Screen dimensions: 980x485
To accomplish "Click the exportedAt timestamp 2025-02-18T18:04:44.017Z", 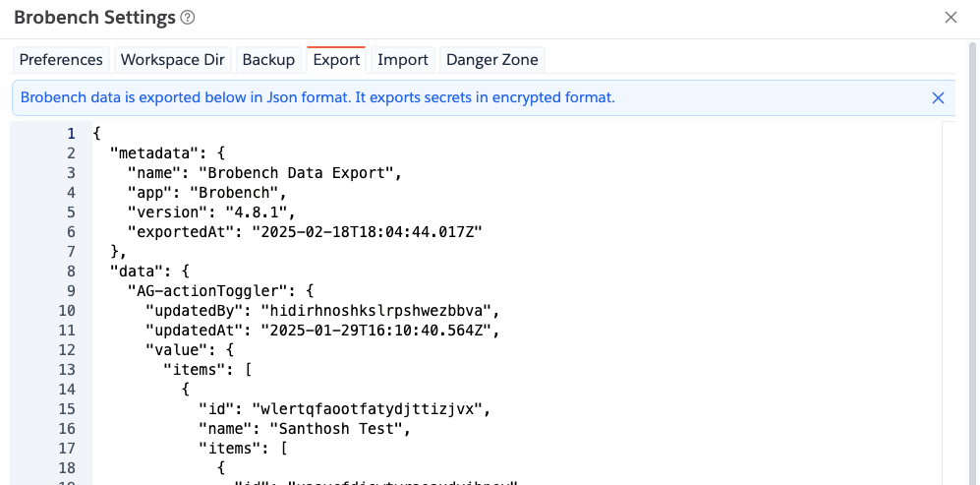I will 368,232.
